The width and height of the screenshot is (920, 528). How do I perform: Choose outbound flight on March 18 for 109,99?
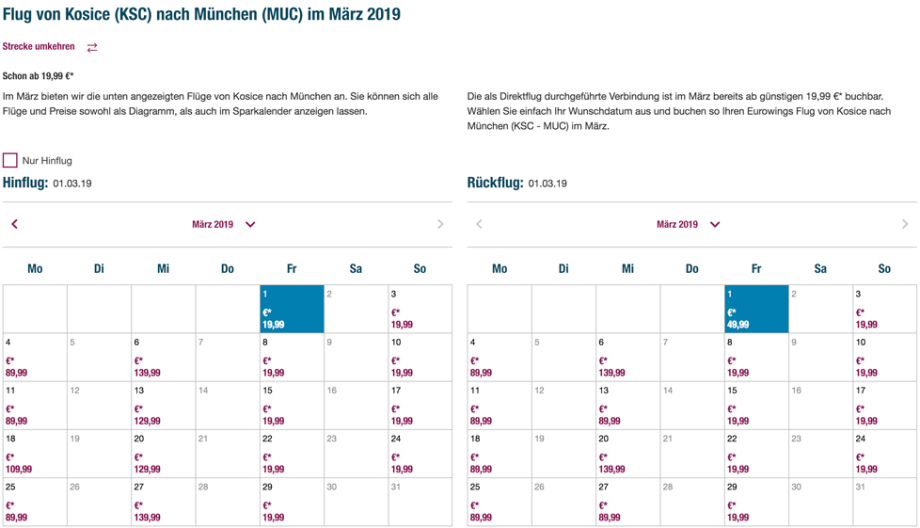(x=35, y=454)
